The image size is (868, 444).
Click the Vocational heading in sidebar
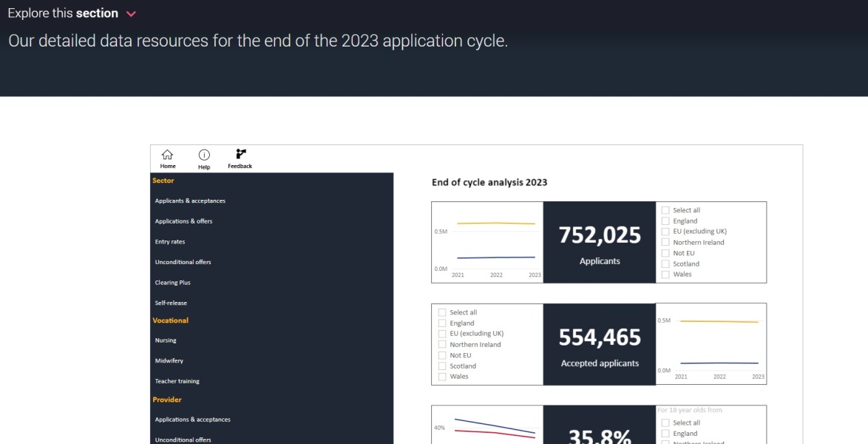tap(171, 320)
